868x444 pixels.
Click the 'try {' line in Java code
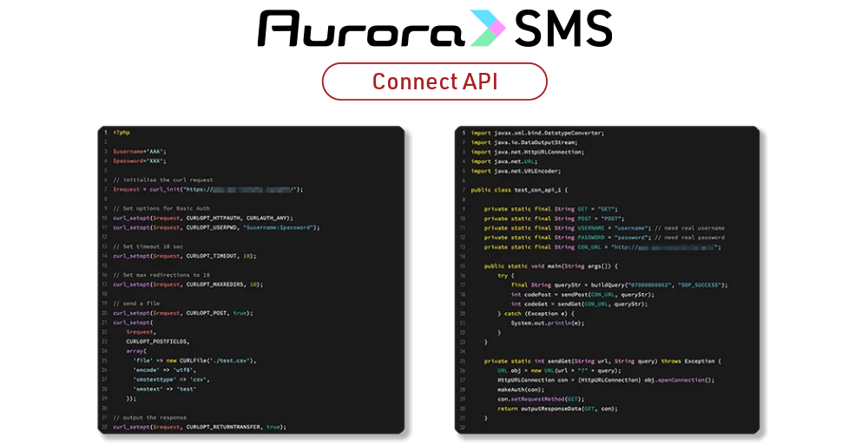(x=506, y=276)
